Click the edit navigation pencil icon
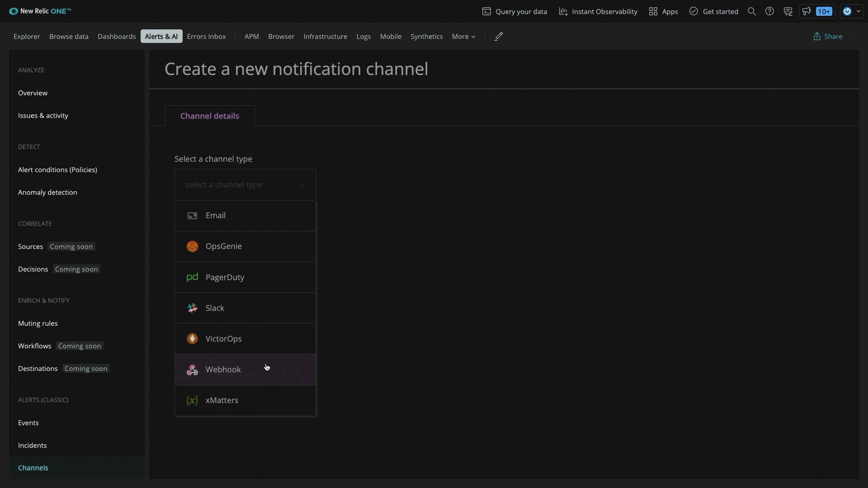The image size is (868, 488). click(x=499, y=36)
